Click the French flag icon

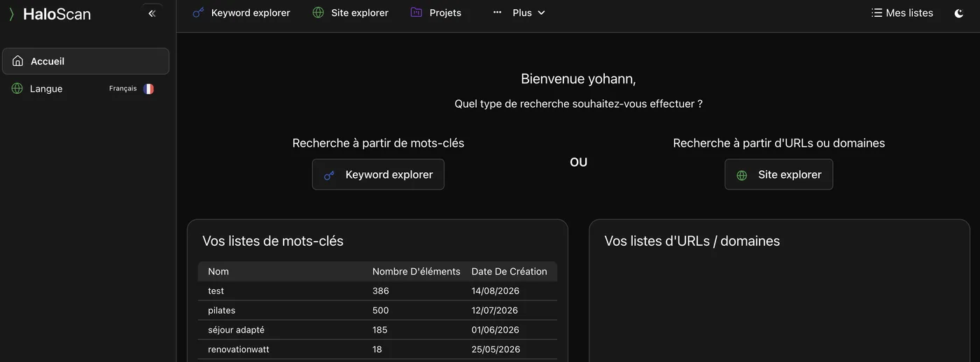pos(148,89)
